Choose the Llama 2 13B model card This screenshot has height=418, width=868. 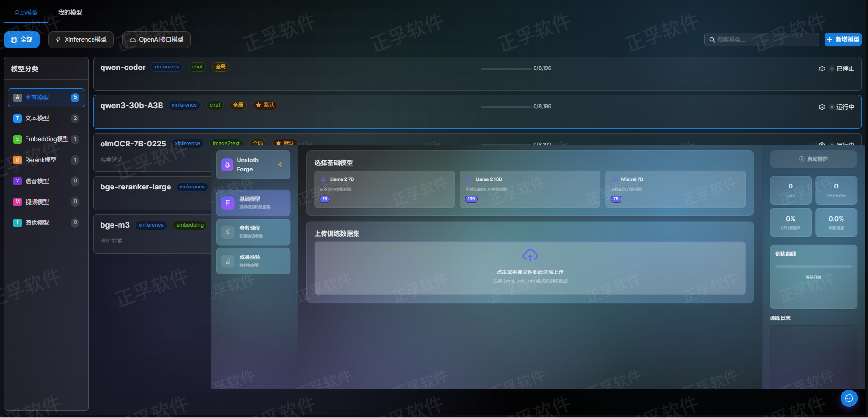click(x=529, y=189)
